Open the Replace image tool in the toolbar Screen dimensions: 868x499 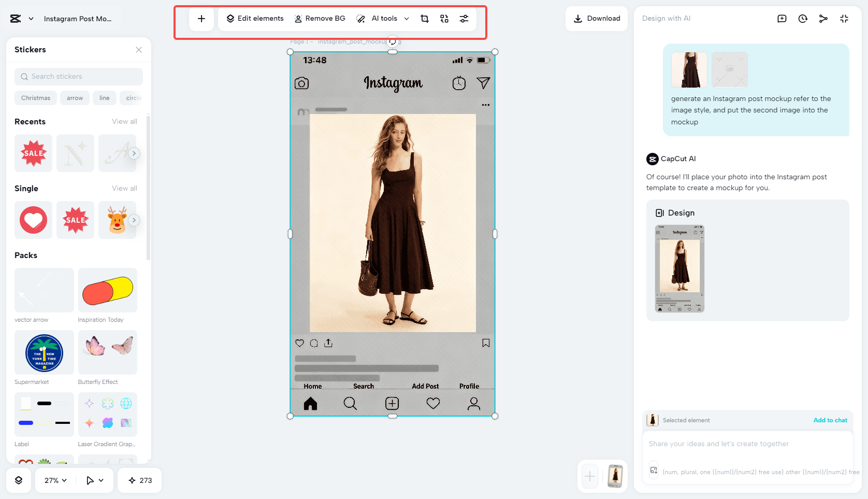(444, 18)
